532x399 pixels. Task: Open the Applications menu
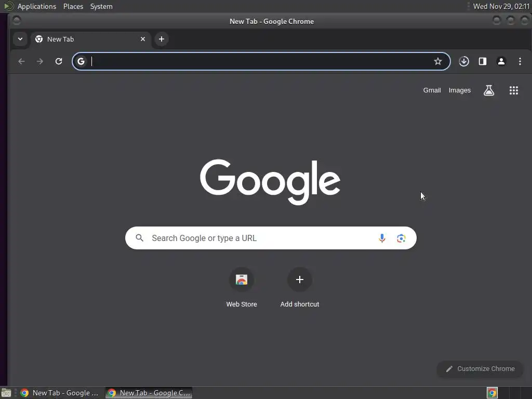pos(37,6)
